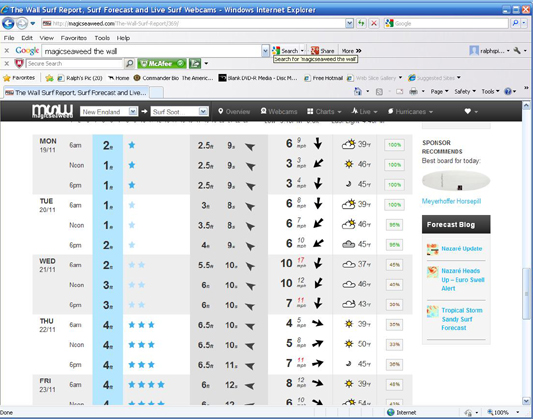This screenshot has width=533, height=419.
Task: Close the Google toolbar with its X
Action: [6, 51]
